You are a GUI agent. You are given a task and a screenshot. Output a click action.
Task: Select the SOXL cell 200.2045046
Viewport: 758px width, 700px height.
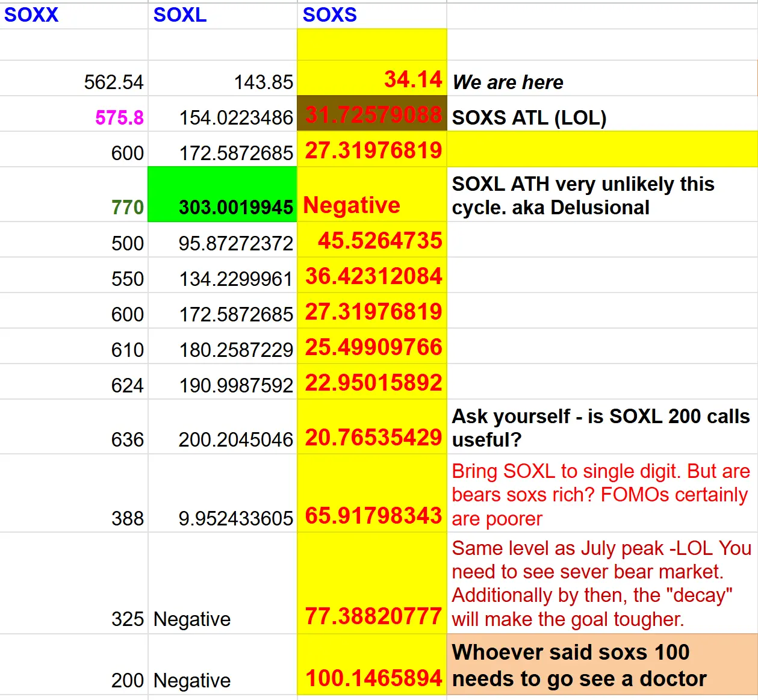222,427
